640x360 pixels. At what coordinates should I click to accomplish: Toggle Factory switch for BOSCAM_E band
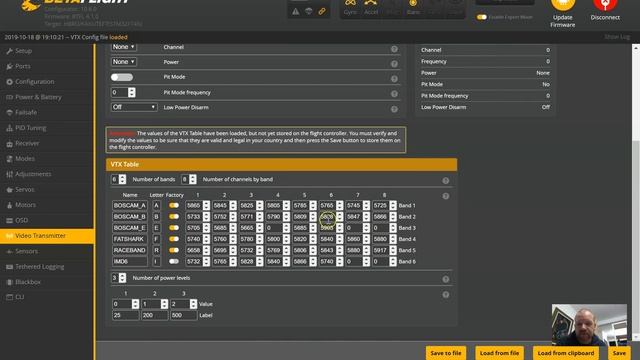(174, 228)
